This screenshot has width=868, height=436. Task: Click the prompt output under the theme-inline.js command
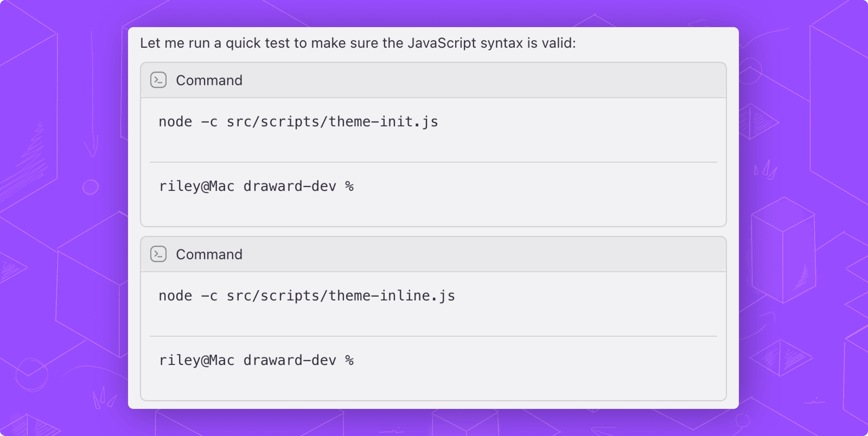pyautogui.click(x=256, y=360)
